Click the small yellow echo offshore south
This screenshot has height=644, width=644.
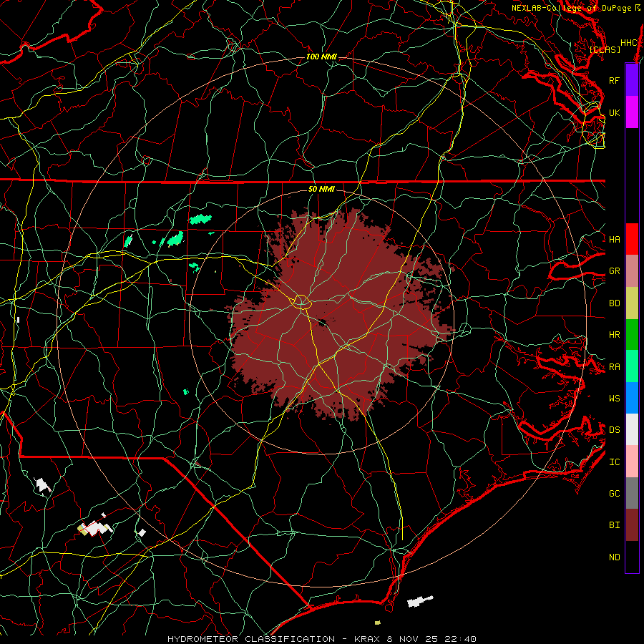pyautogui.click(x=377, y=623)
